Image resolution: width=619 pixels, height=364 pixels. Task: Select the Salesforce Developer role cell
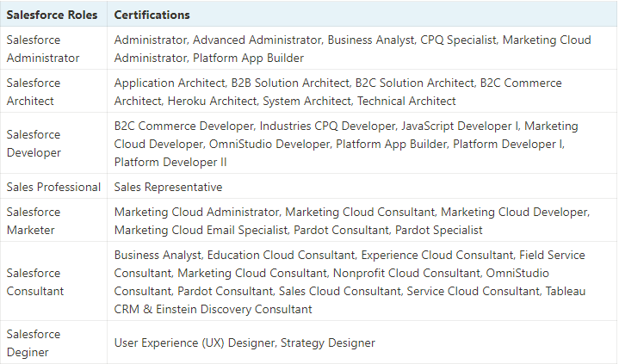click(53, 144)
